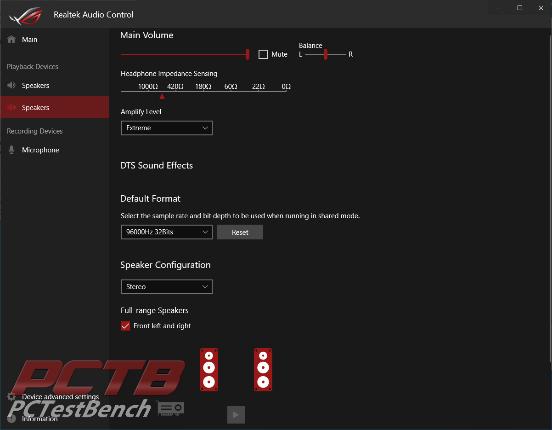Click the window vertical scrollbar
The height and width of the screenshot is (430, 552).
click(x=550, y=197)
